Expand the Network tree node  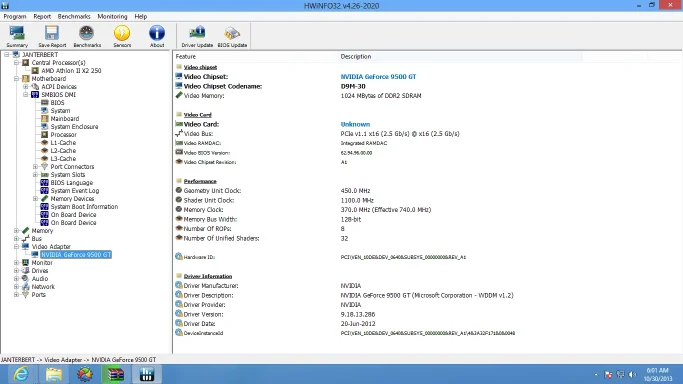click(x=16, y=286)
